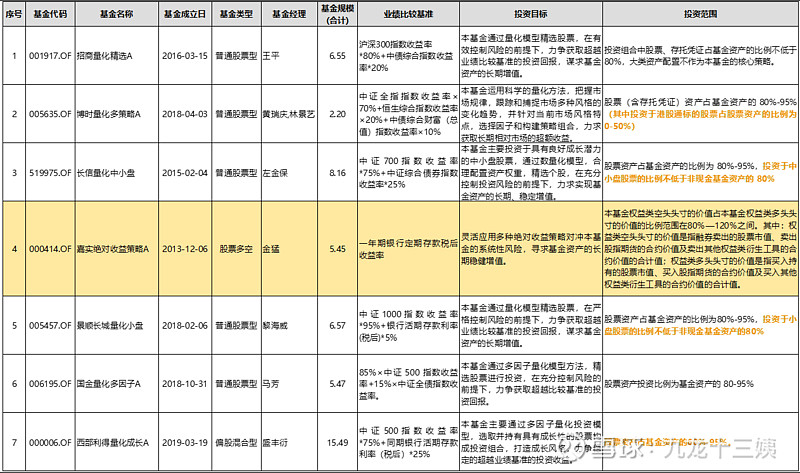Click the investment goal starting 灵活应用多种绝对收益策略

tap(531, 249)
